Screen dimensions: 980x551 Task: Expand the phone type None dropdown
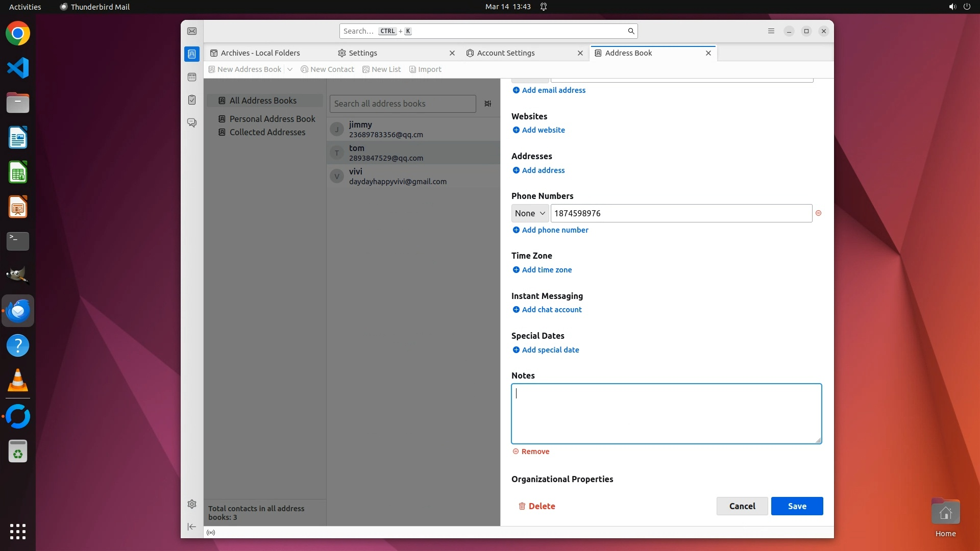coord(530,213)
